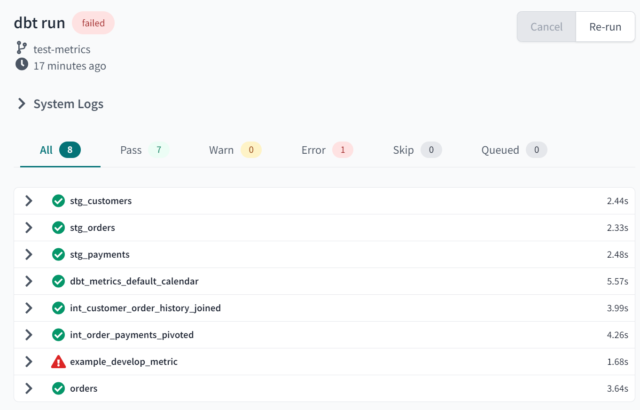Switch to the Skip tab
This screenshot has width=640, height=410.
tap(417, 150)
